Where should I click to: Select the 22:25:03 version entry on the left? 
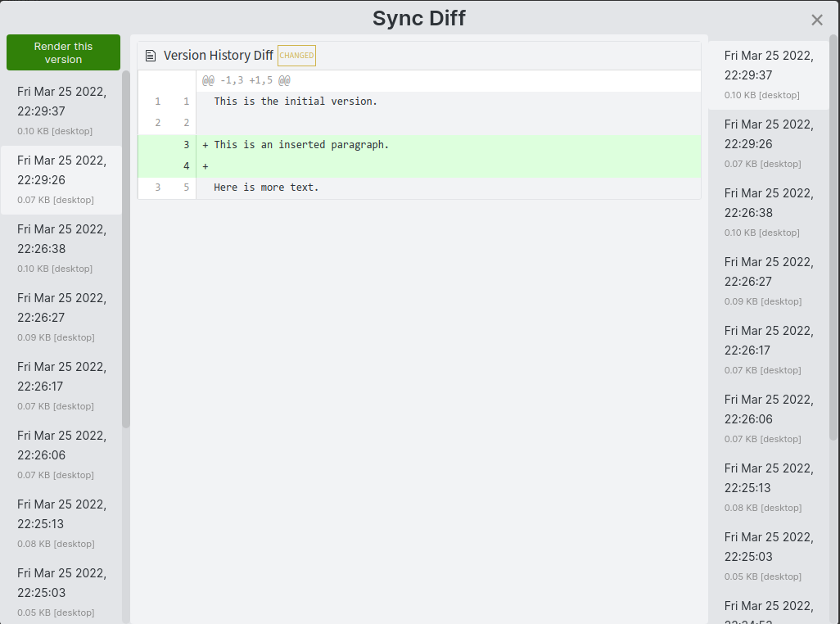pos(61,592)
